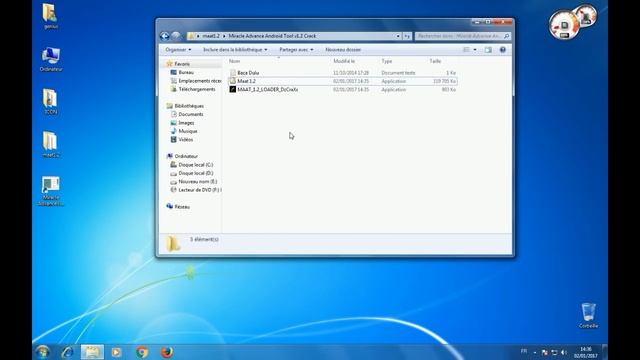Open Explorer help question mark icon
The height and width of the screenshot is (360, 640).
502,50
